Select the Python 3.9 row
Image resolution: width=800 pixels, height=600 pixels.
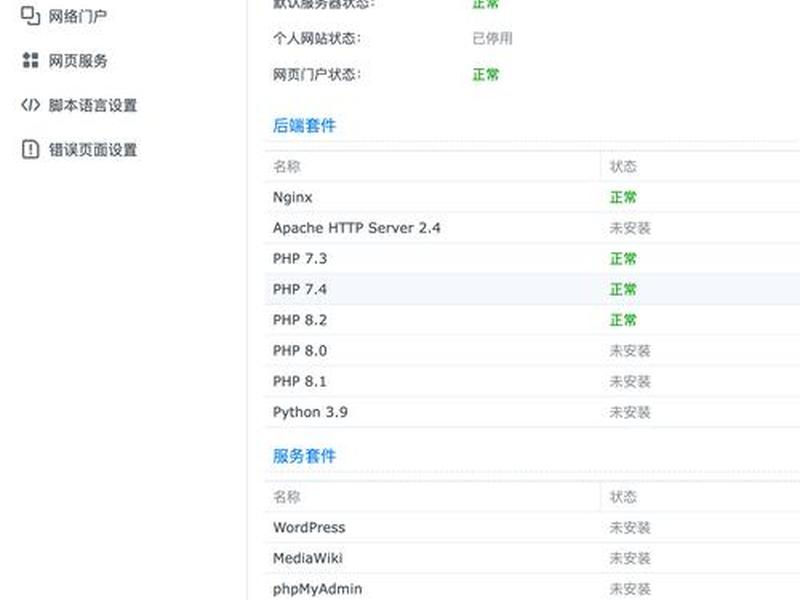point(532,412)
